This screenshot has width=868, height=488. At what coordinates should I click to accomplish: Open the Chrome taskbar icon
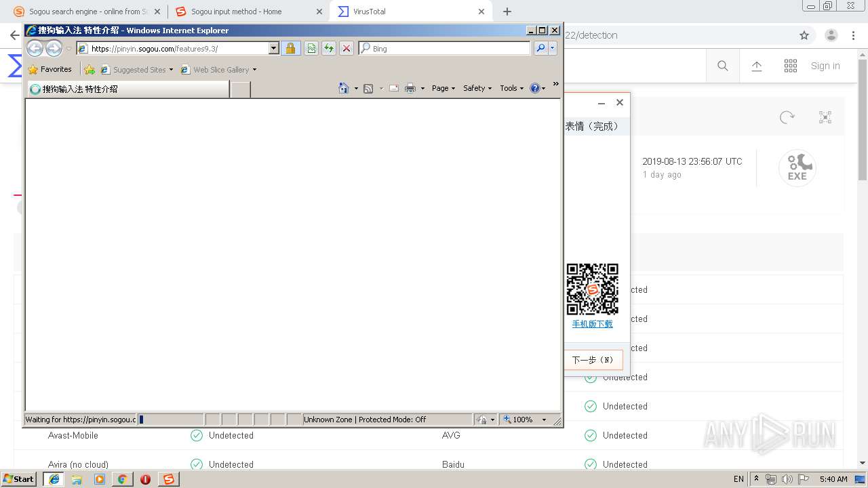[122, 479]
